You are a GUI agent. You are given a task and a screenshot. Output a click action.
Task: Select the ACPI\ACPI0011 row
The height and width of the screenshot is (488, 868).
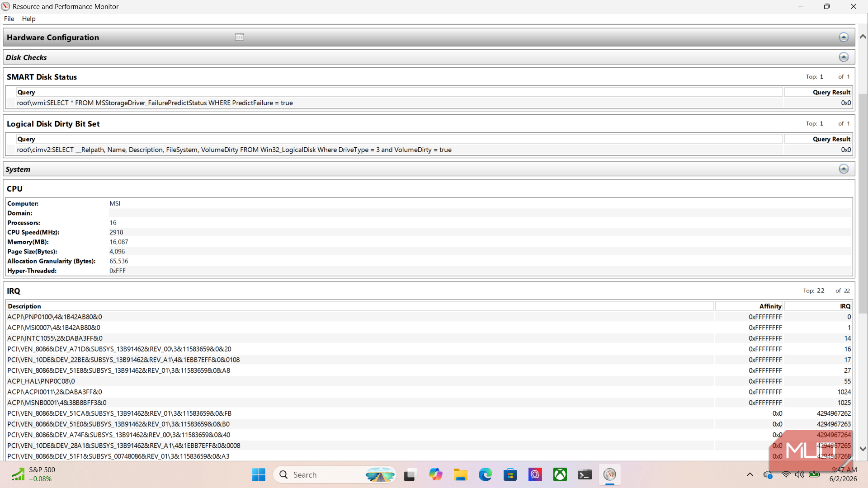coord(429,392)
